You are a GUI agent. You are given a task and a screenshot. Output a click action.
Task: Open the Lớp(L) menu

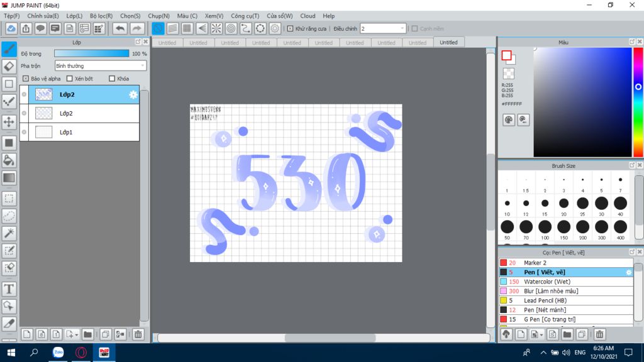[74, 16]
